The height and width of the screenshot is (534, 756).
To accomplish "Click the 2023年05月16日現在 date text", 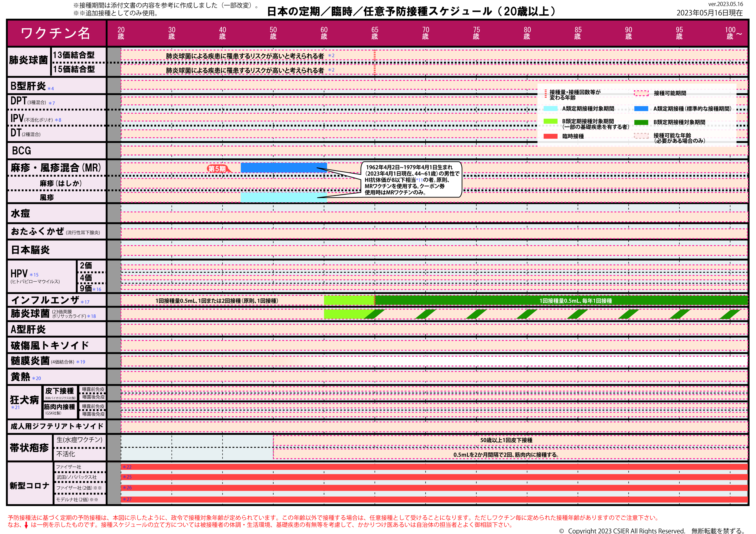I will [710, 13].
